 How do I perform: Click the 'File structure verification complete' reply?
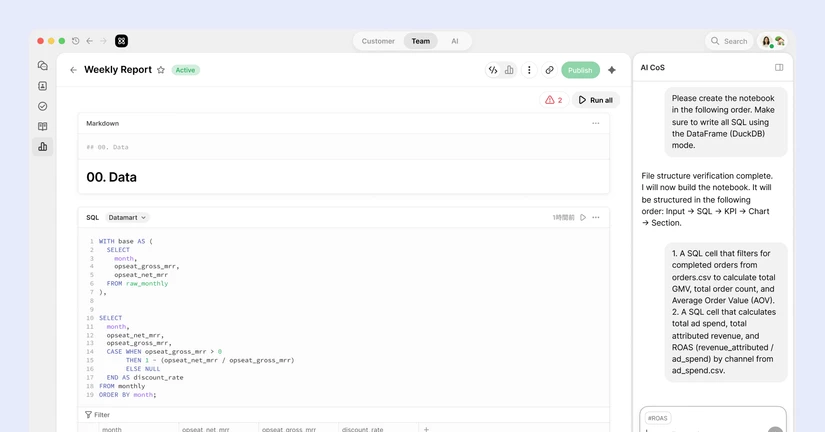coord(707,199)
